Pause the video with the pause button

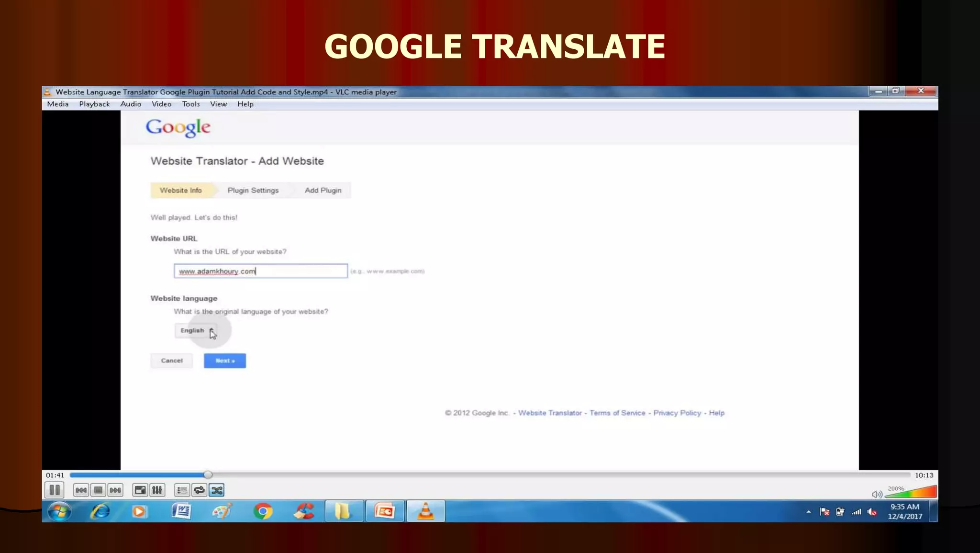pos(55,490)
